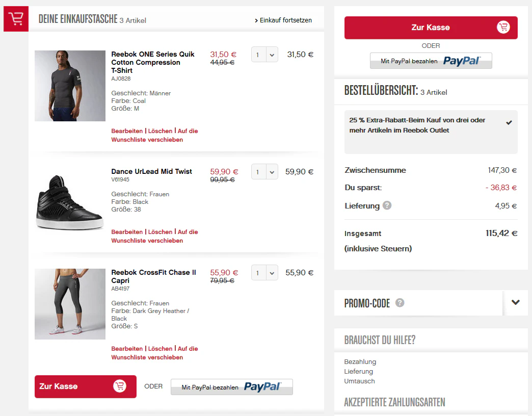Toggle the 25 % Extra-Rabatt checkmark
Viewport: 532px width, 416px height.
click(509, 122)
